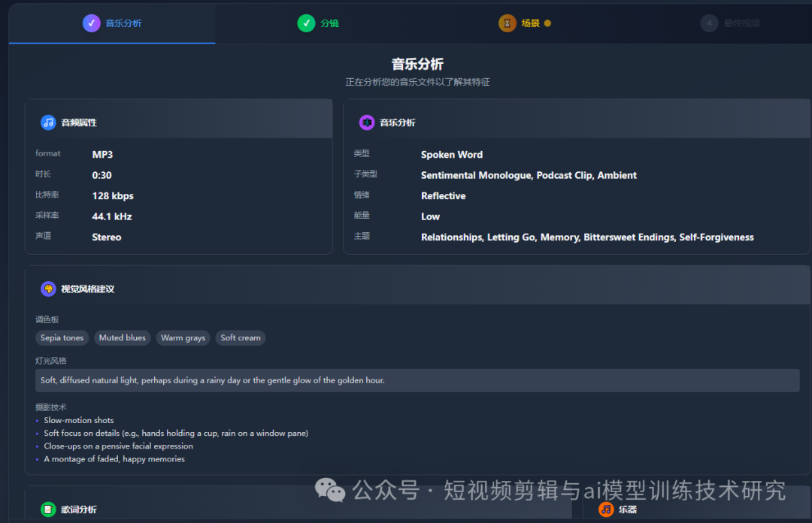812x523 pixels.
Task: Toggle the 'Sepia tones' palette tag
Action: coord(62,337)
